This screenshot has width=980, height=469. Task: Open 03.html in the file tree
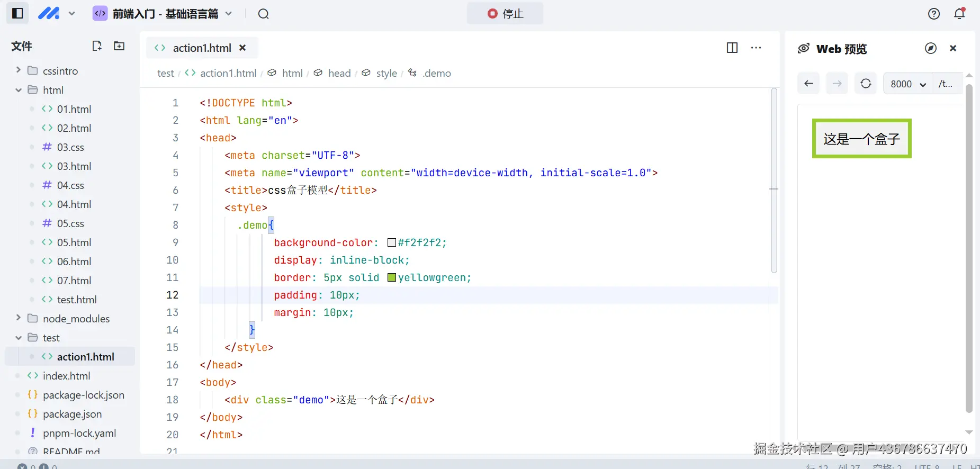[x=74, y=166]
